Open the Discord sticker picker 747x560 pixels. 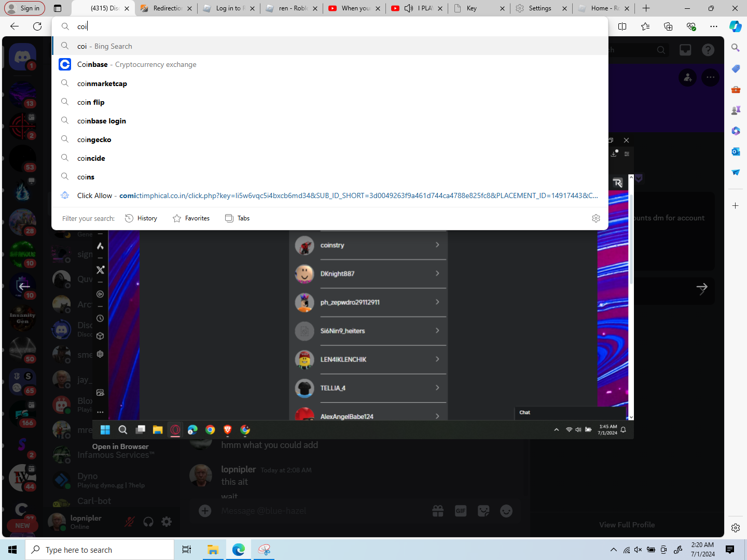pyautogui.click(x=483, y=511)
